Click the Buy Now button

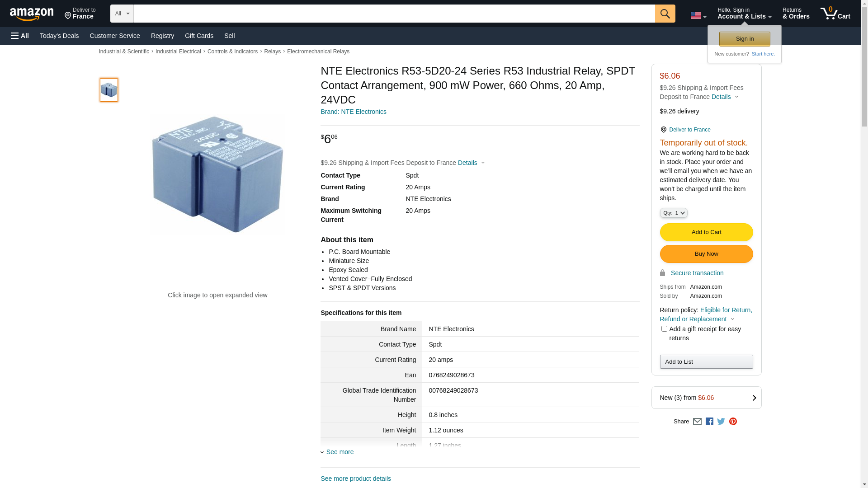pos(706,254)
